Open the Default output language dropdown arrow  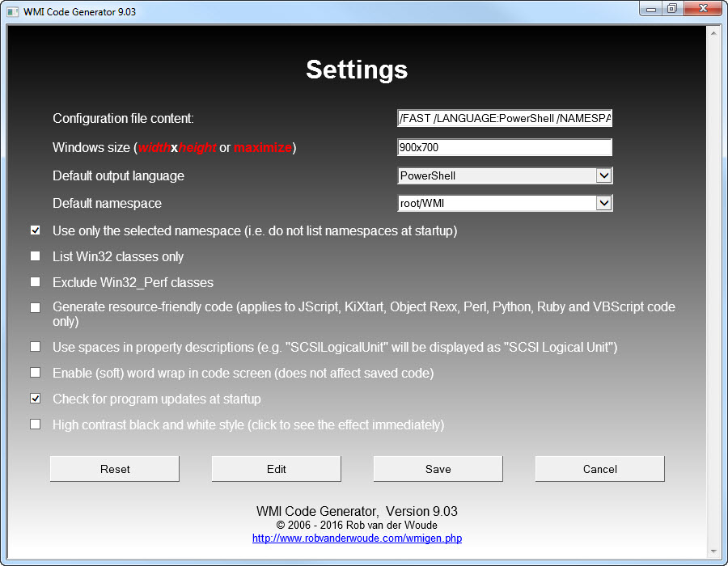(603, 175)
